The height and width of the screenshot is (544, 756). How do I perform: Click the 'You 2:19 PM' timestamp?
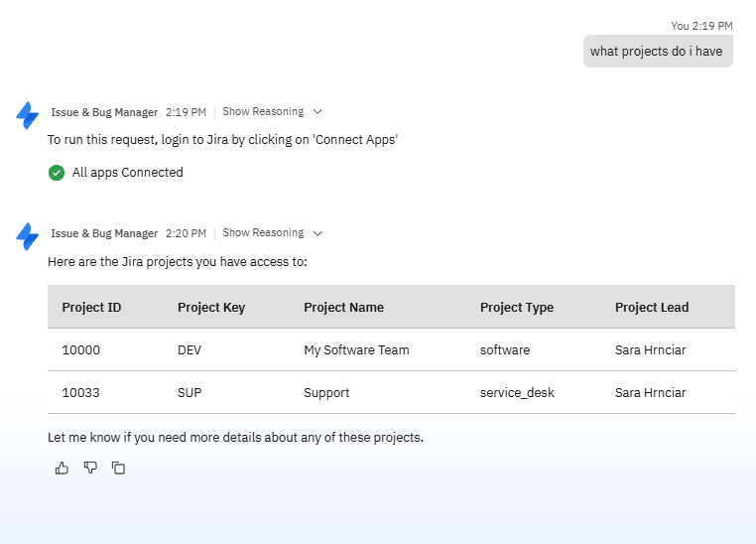(701, 26)
